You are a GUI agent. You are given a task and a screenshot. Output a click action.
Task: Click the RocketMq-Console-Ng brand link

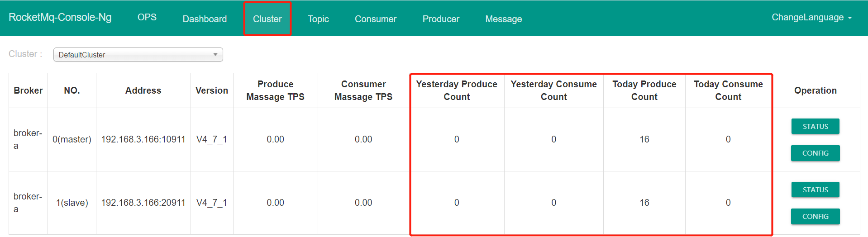point(60,18)
